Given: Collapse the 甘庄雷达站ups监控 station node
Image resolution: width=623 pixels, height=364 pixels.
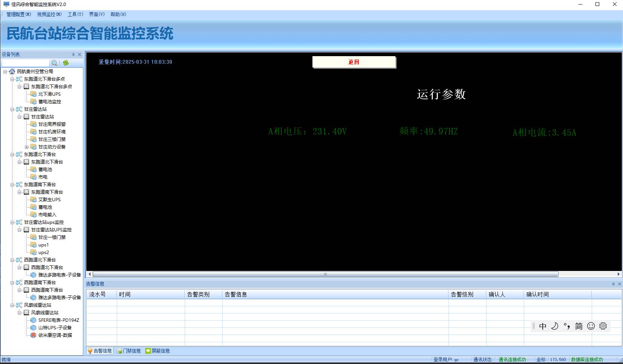Looking at the screenshot, I should [12, 222].
